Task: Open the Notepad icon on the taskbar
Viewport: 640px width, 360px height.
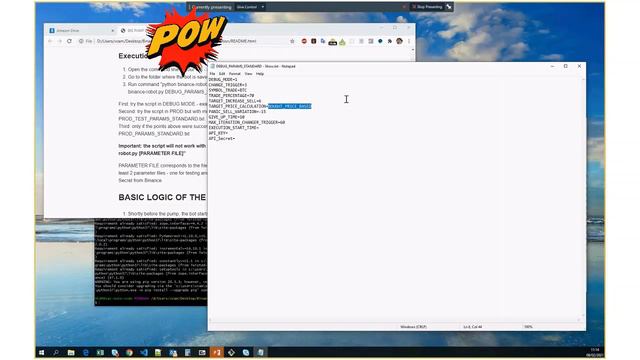Action: click(260, 352)
